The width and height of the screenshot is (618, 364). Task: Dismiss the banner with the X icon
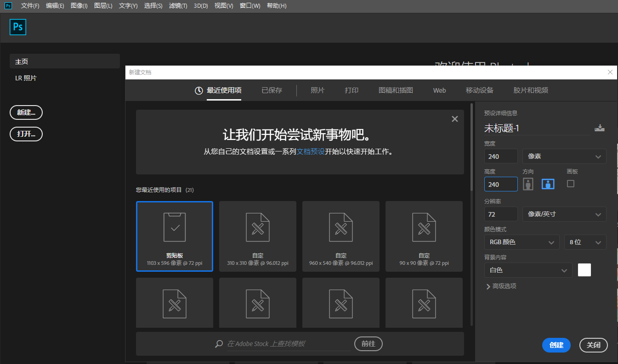click(x=455, y=119)
